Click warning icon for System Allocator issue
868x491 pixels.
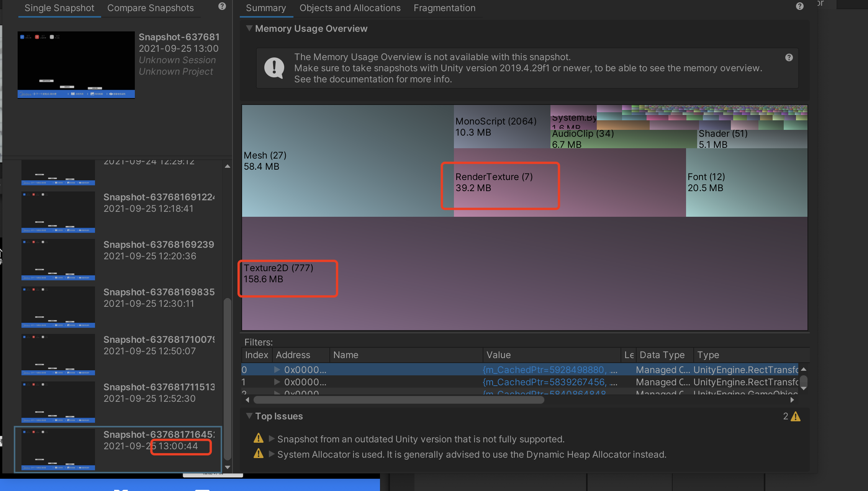point(259,454)
